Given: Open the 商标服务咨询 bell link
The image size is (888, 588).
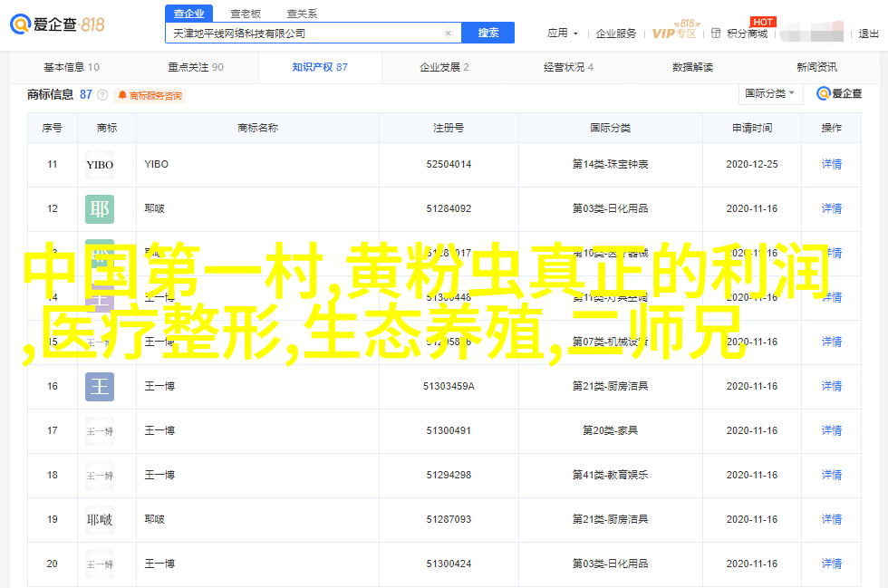Looking at the screenshot, I should click(150, 96).
